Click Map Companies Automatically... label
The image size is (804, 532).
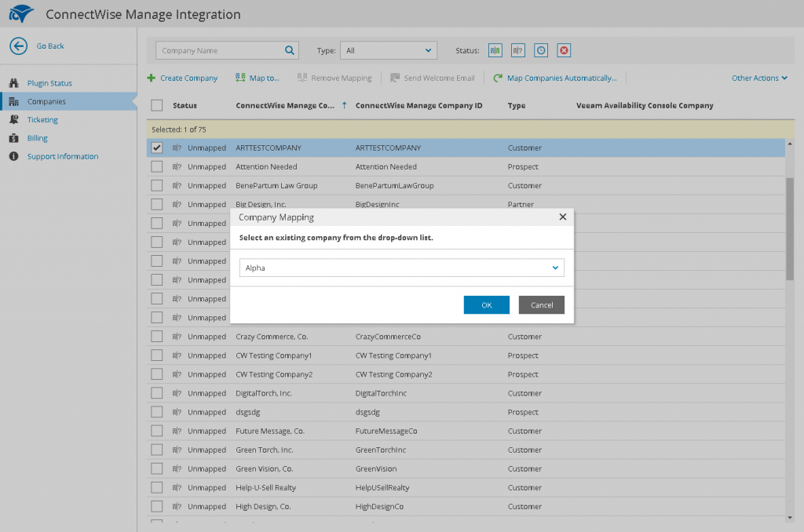pos(562,78)
